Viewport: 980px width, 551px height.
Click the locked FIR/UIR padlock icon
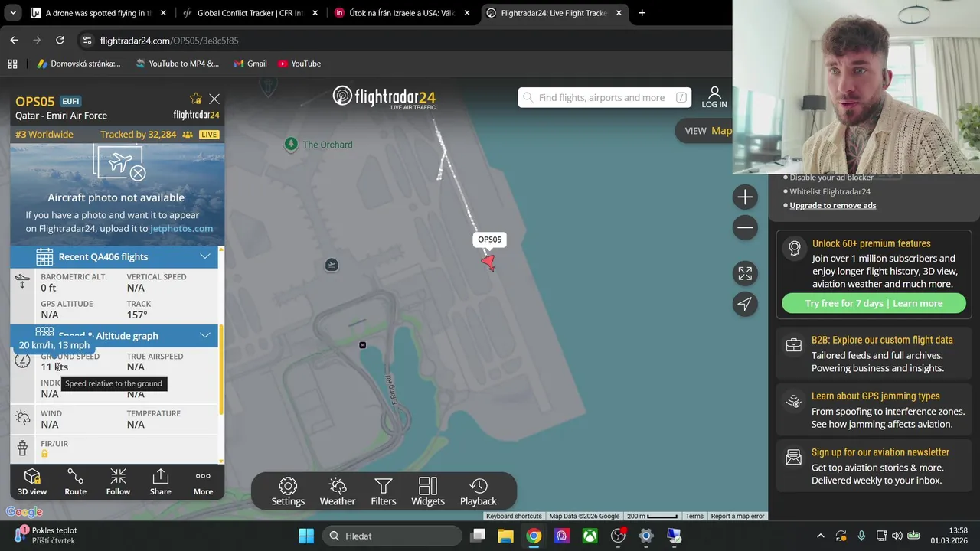(x=44, y=454)
